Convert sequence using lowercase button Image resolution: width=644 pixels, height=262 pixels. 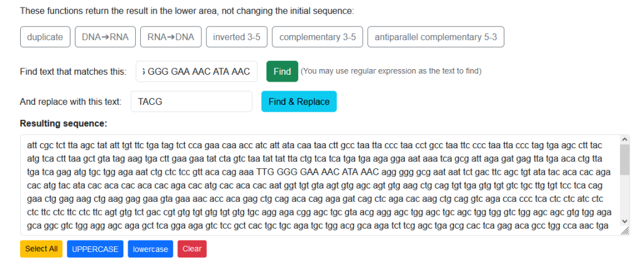(150, 249)
